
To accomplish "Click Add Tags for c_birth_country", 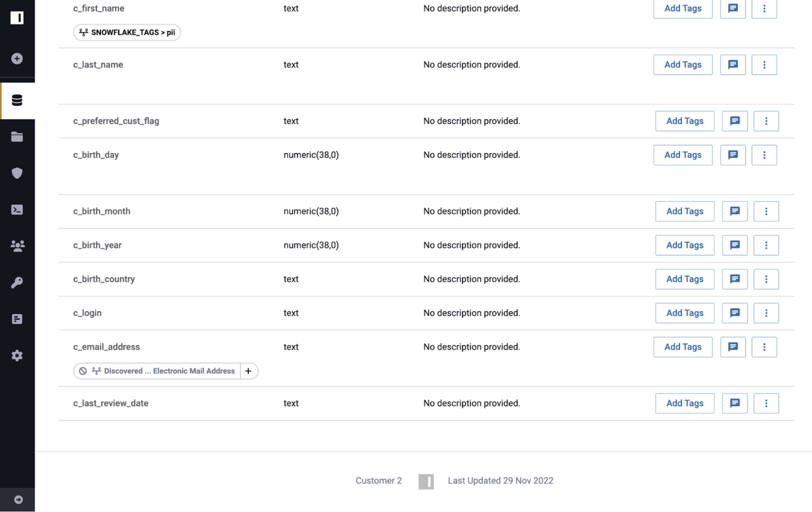I will (x=684, y=279).
